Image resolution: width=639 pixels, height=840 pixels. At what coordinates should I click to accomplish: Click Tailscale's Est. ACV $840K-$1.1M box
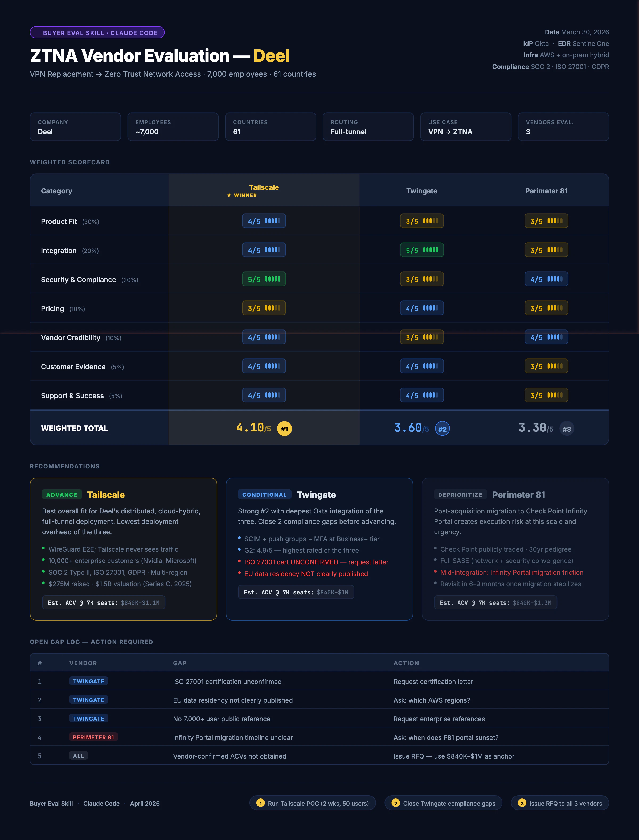click(104, 603)
